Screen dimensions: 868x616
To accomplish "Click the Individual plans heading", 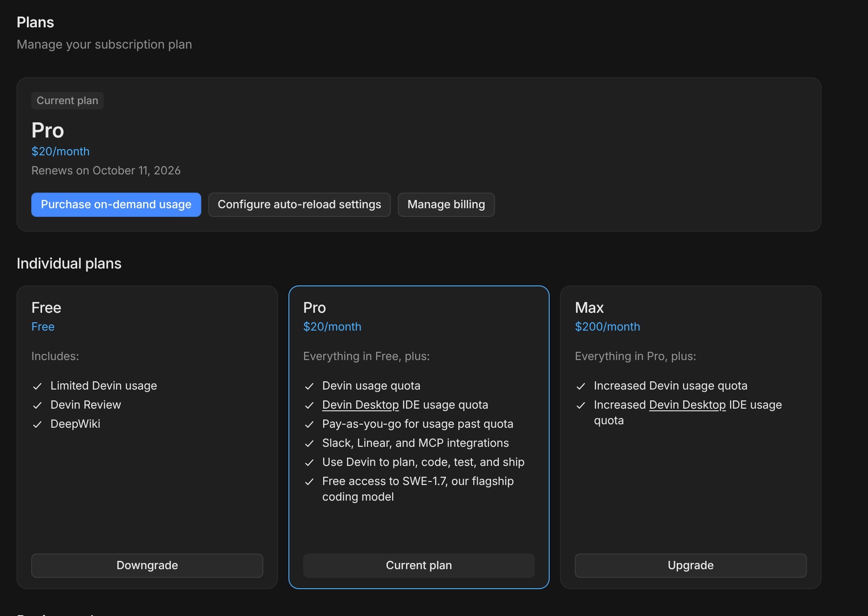I will pos(69,263).
